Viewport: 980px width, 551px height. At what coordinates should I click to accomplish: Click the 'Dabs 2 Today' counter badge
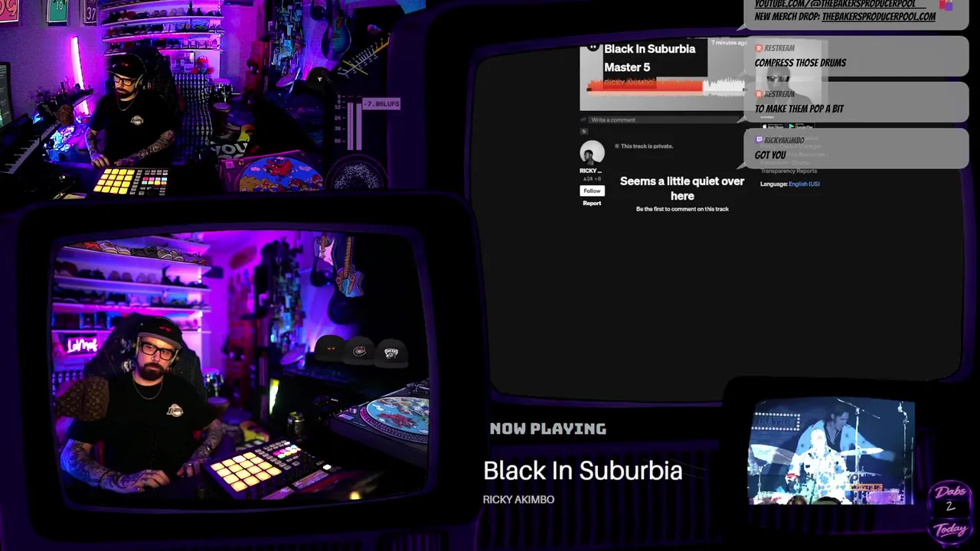[x=950, y=511]
